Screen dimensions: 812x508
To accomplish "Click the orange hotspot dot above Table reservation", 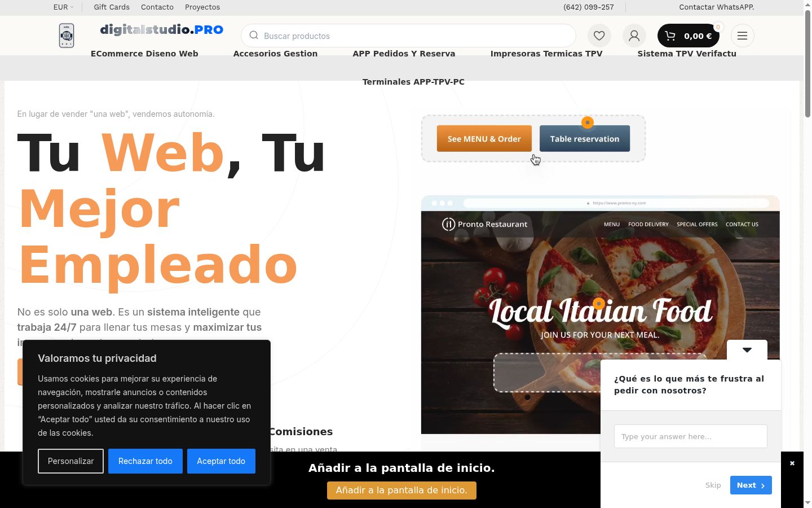I will click(588, 122).
